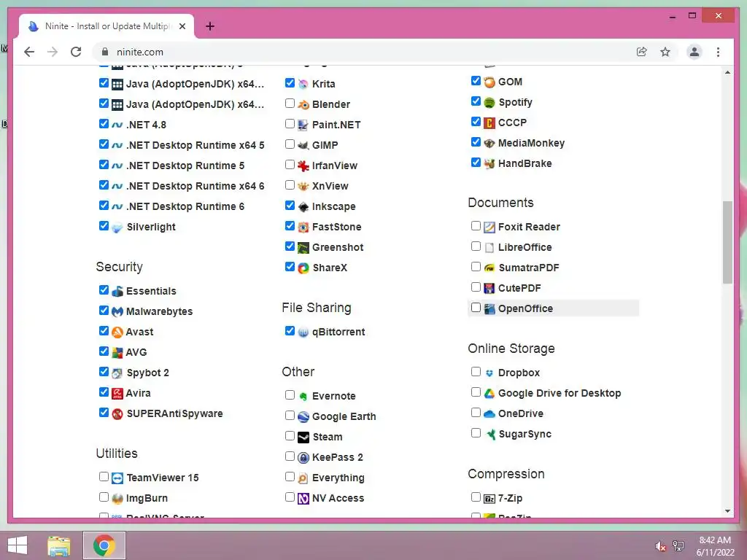Uncheck the Krita checkbox
The height and width of the screenshot is (560, 747).
(290, 82)
